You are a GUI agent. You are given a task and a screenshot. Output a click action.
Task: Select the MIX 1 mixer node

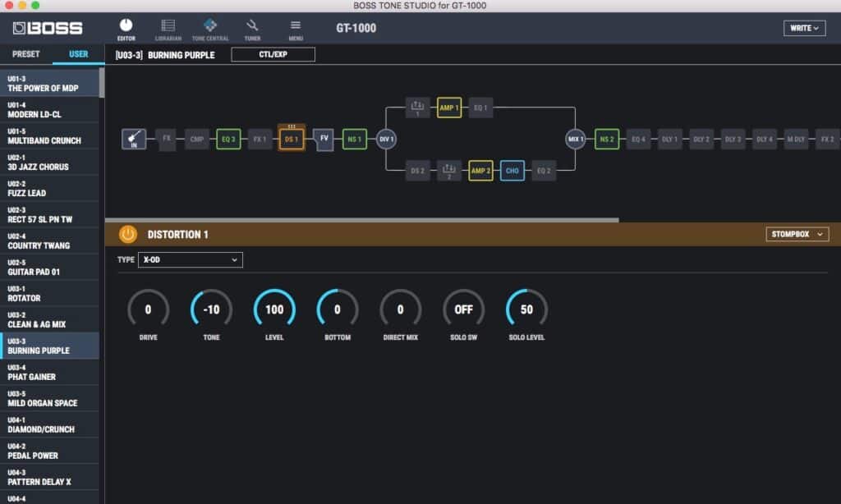576,140
